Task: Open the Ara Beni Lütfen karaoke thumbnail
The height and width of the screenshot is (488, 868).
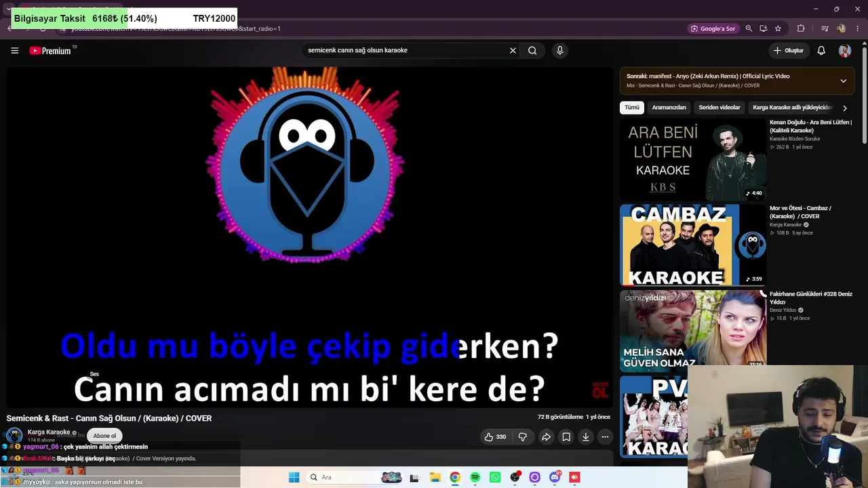Action: coord(693,160)
